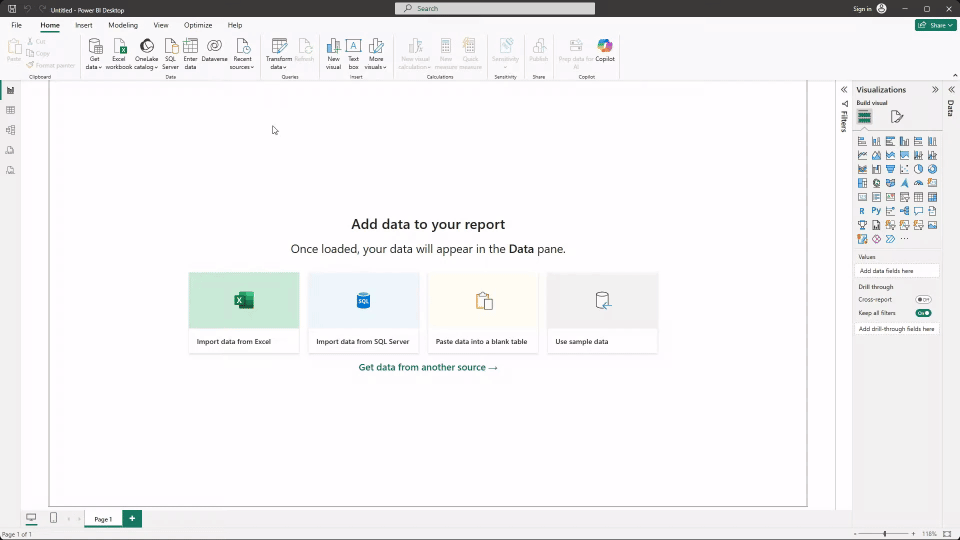Switch to the Modeling ribbon tab
The height and width of the screenshot is (540, 960).
[123, 25]
